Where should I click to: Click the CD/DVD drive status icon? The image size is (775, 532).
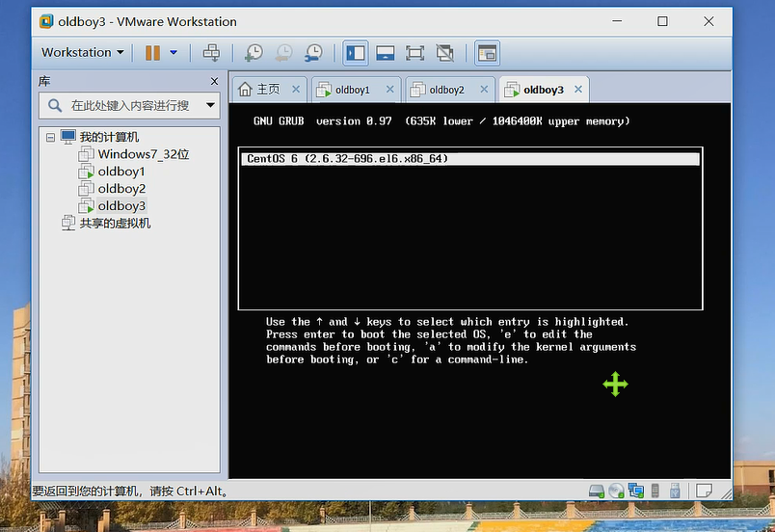[x=616, y=491]
